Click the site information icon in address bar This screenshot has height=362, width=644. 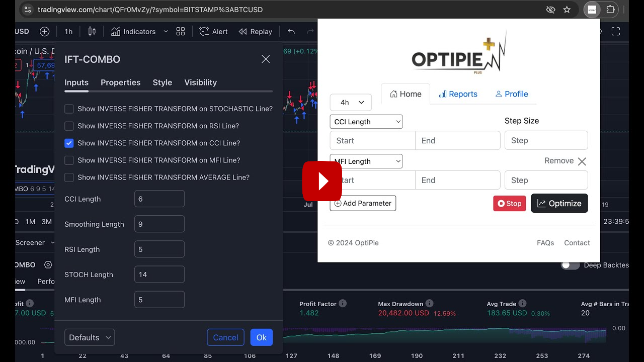28,10
